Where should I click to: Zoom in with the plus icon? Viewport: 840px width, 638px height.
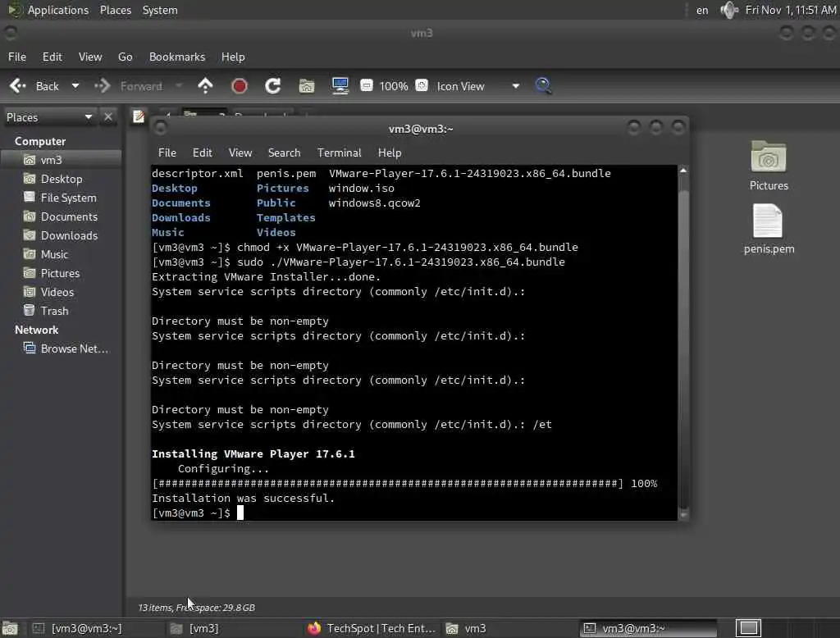click(x=422, y=86)
